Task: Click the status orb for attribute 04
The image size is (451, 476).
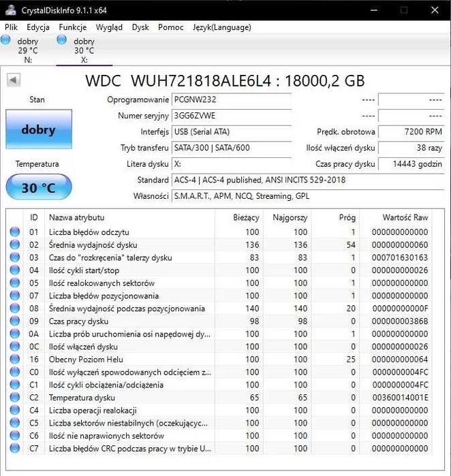Action: (x=14, y=270)
